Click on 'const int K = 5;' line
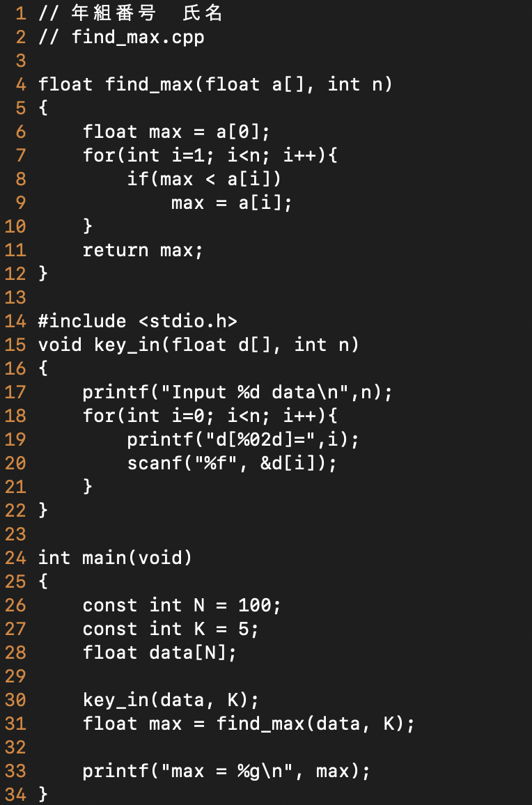The image size is (532, 805). pyautogui.click(x=171, y=629)
